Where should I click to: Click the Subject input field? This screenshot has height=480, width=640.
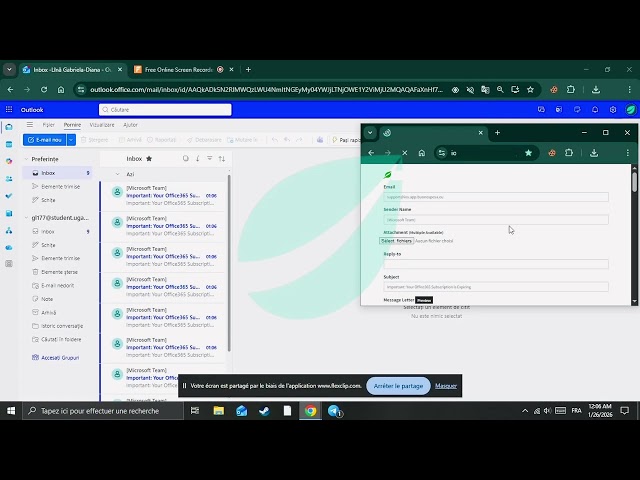tap(496, 287)
